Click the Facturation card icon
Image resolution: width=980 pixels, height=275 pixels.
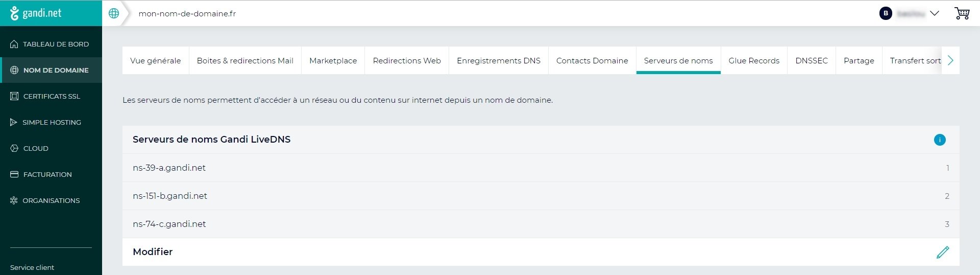[x=14, y=174]
